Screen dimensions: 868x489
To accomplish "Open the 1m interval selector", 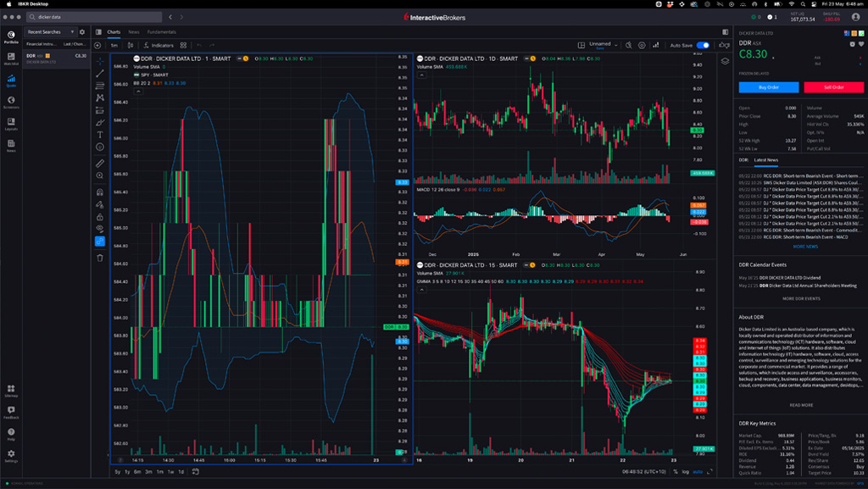I will (114, 46).
